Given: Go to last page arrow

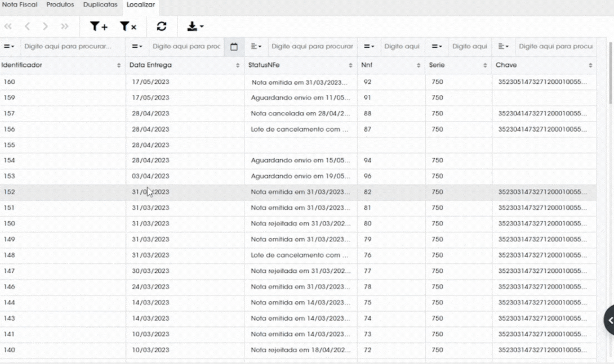Looking at the screenshot, I should pyautogui.click(x=65, y=26).
